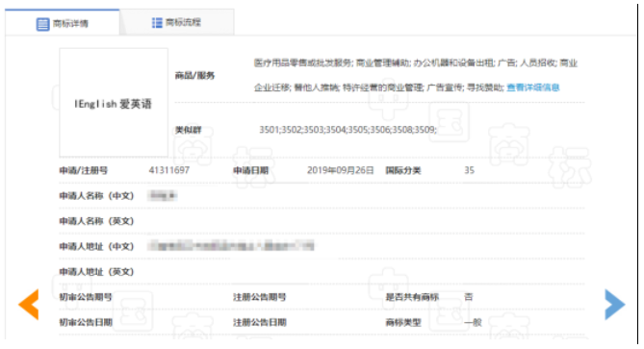
Task: Click the international class value 35
Action: pyautogui.click(x=470, y=170)
